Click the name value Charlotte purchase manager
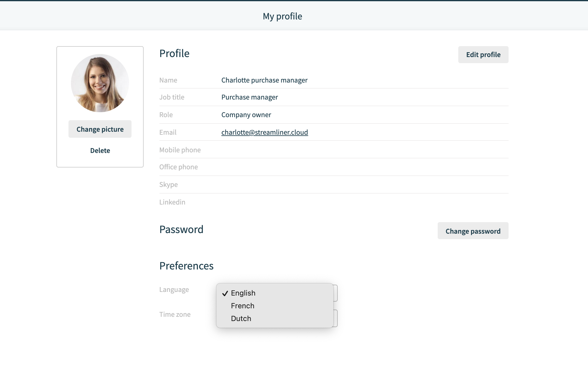The image size is (588, 369). (264, 80)
